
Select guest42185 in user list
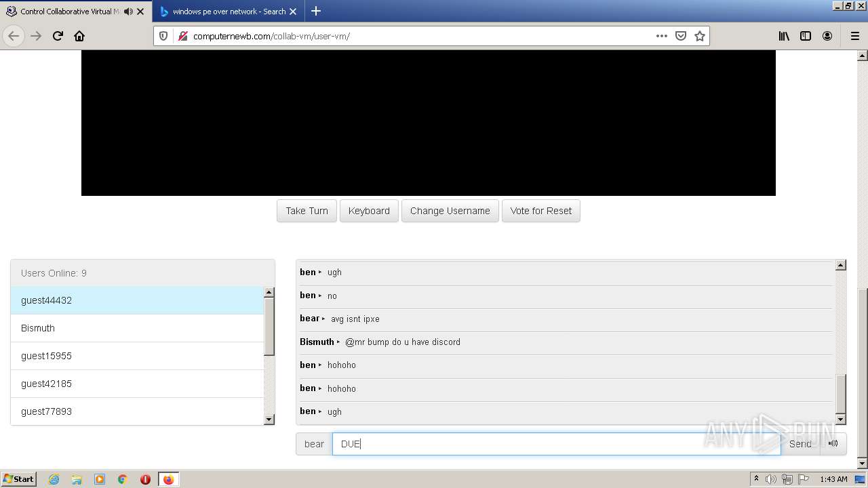tap(137, 384)
